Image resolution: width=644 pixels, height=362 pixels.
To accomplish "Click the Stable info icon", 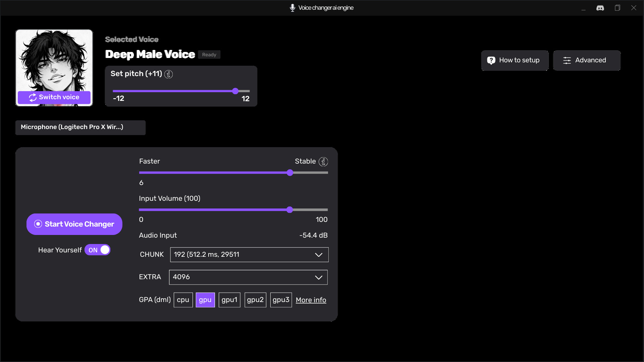I will point(323,162).
